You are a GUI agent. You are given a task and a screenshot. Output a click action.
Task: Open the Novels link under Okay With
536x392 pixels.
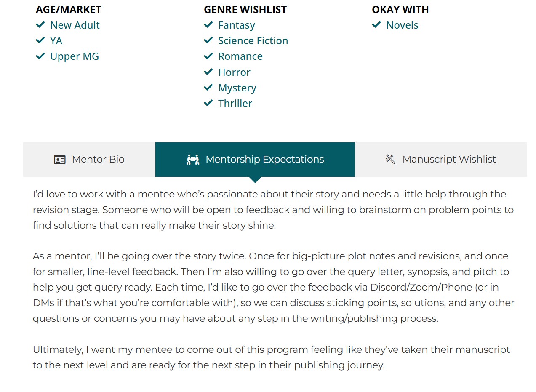[402, 25]
